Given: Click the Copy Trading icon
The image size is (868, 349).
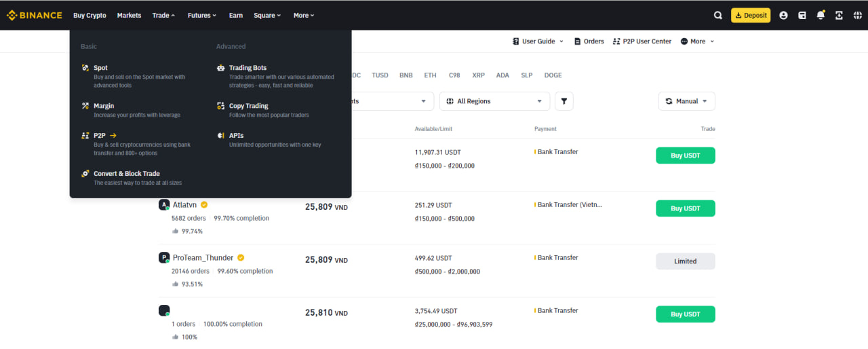Looking at the screenshot, I should pyautogui.click(x=220, y=106).
